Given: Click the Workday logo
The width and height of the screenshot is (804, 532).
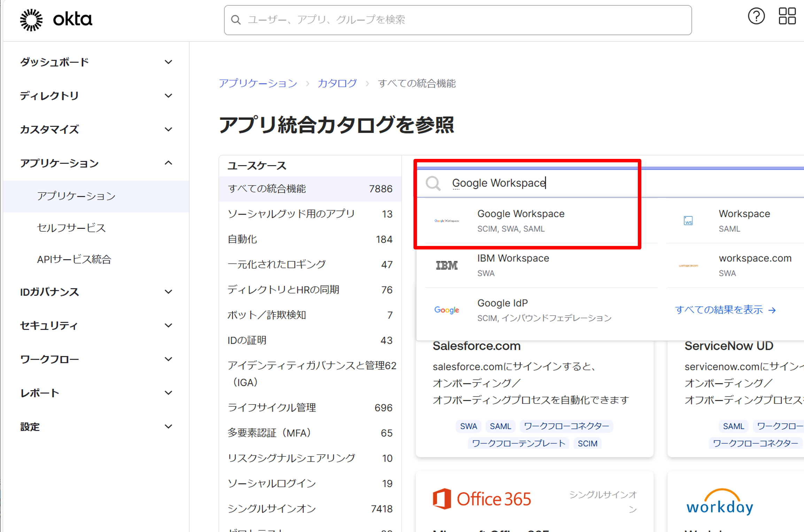Looking at the screenshot, I should click(720, 502).
